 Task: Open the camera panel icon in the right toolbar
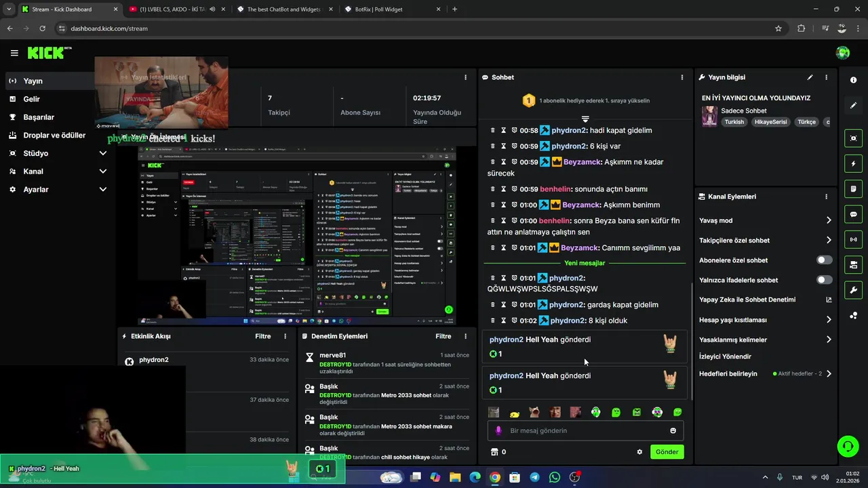pyautogui.click(x=853, y=264)
